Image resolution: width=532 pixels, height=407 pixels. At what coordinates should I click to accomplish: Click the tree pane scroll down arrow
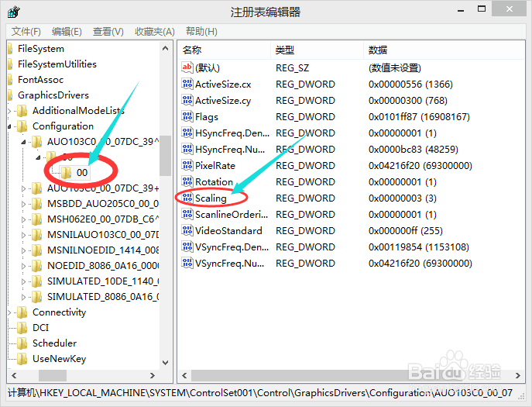165,363
